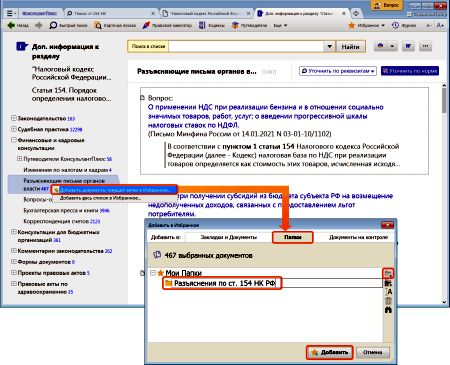The height and width of the screenshot is (365, 450).
Task: Collapse the Мои Папки tree node
Action: [153, 273]
